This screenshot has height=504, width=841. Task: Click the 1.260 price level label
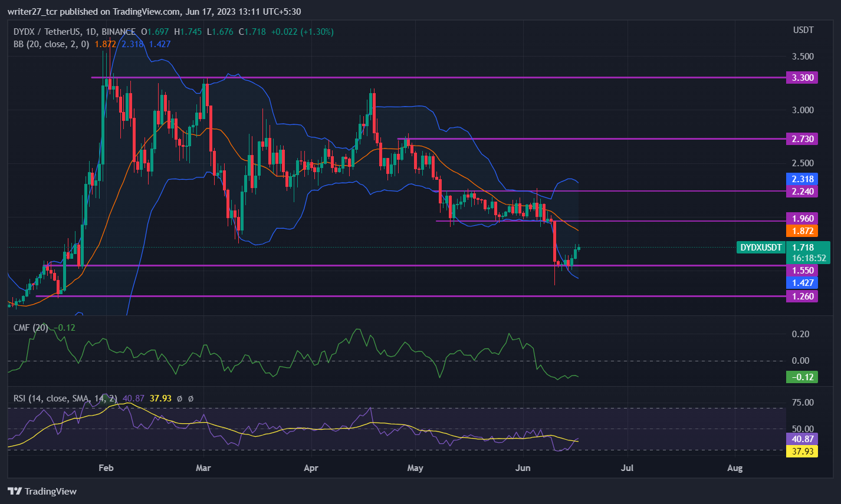pos(802,296)
